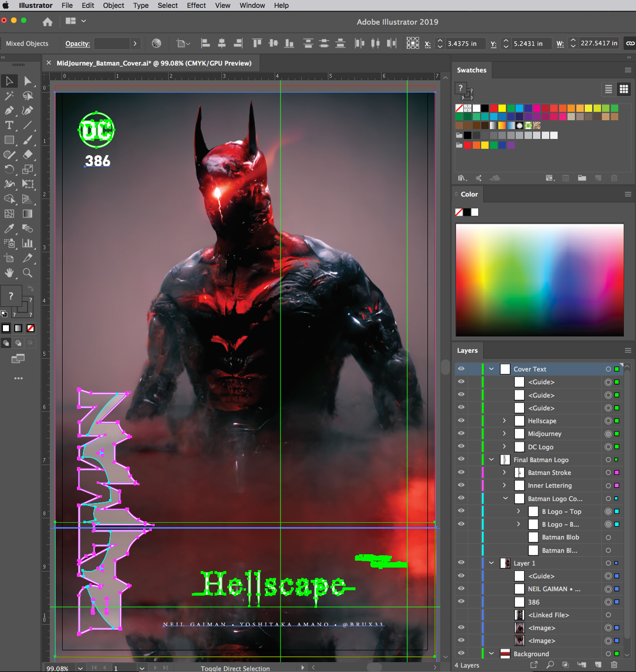Image resolution: width=636 pixels, height=672 pixels.
Task: Open the File menu
Action: [67, 5]
